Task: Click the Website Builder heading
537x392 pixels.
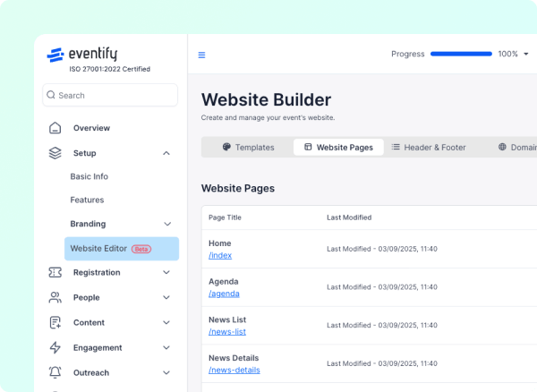Action: pos(266,100)
